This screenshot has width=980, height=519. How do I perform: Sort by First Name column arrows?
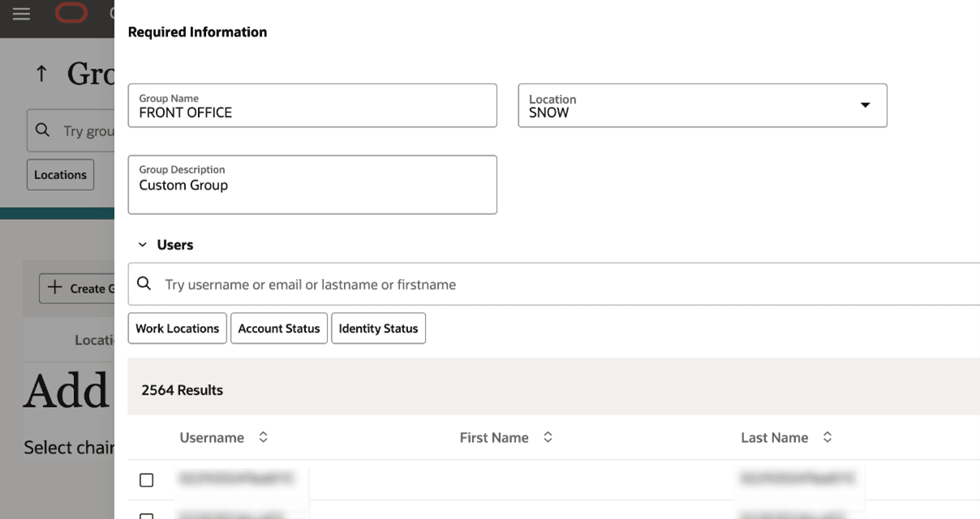point(548,437)
